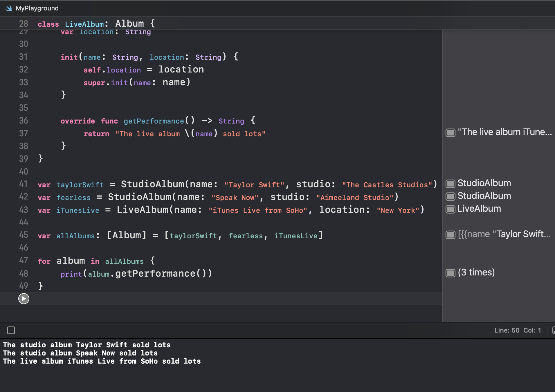The height and width of the screenshot is (392, 555).
Task: Click the "Taylor Swift" string on line 41
Action: (x=254, y=185)
